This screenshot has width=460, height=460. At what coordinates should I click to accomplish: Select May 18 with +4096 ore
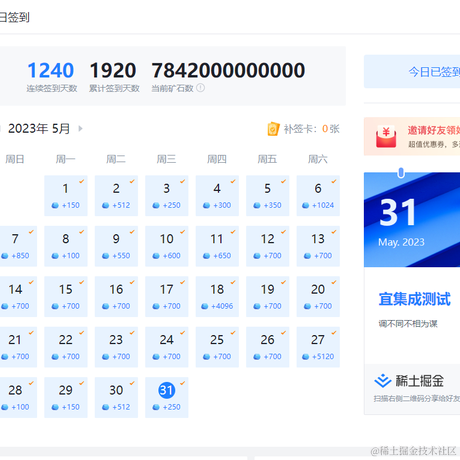pyautogui.click(x=217, y=297)
